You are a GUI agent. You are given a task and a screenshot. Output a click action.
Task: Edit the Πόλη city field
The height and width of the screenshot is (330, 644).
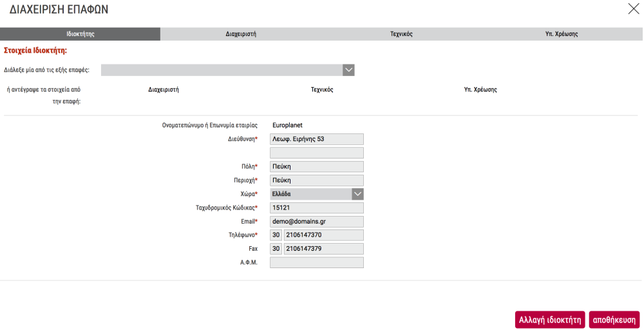[317, 166]
